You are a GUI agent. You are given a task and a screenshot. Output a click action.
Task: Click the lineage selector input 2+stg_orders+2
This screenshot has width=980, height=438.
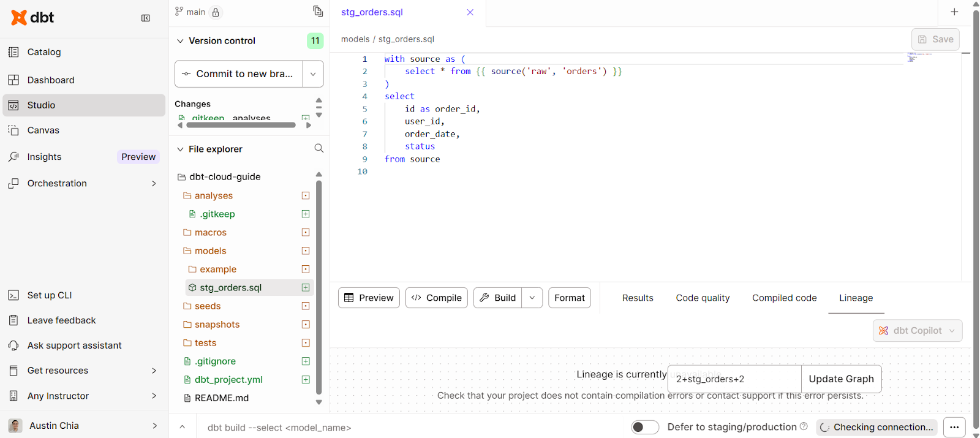point(734,379)
